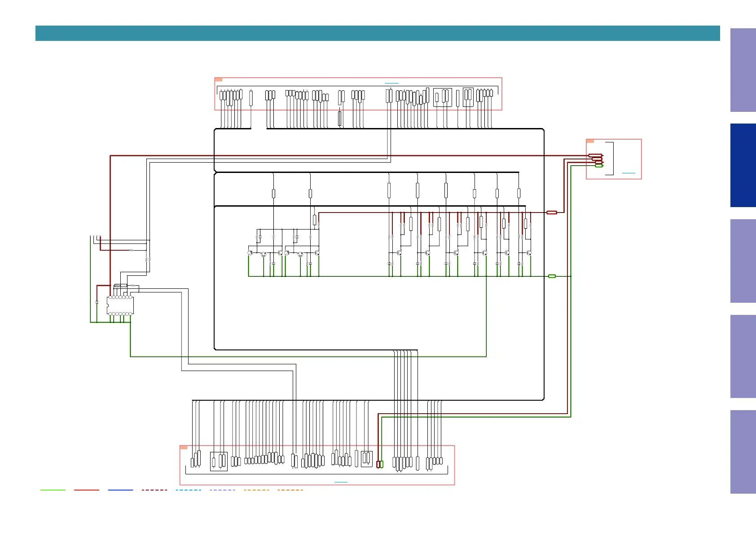Click the dashed purple line legend swatch
Viewport: 756px width, 535px height.
(x=222, y=490)
